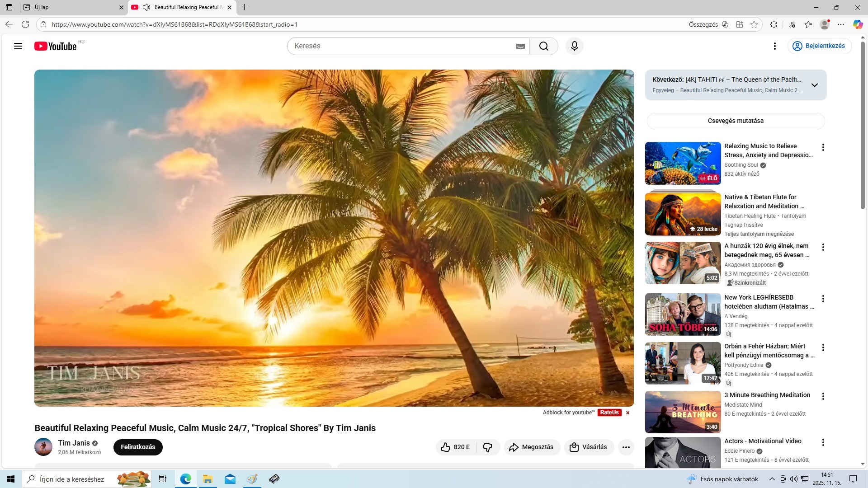This screenshot has height=488, width=868.
Task: Open the 3 Minute Breathing Meditation thumbnail
Action: pyautogui.click(x=683, y=412)
